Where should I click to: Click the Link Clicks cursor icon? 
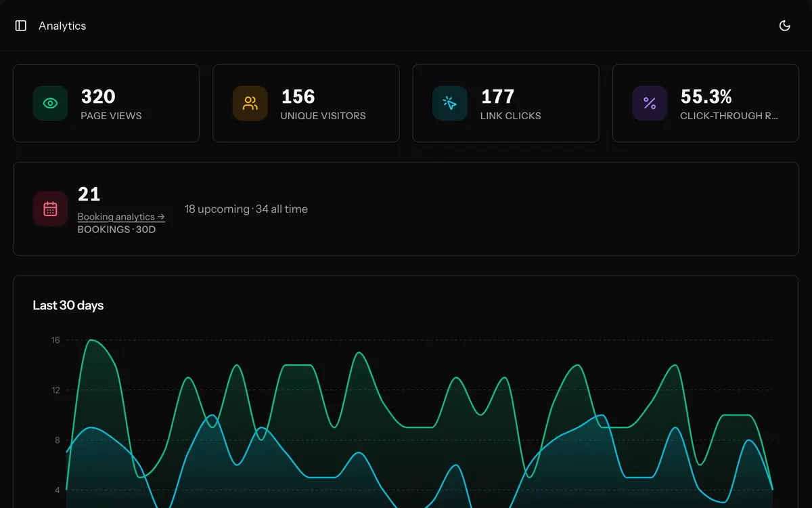click(x=450, y=103)
